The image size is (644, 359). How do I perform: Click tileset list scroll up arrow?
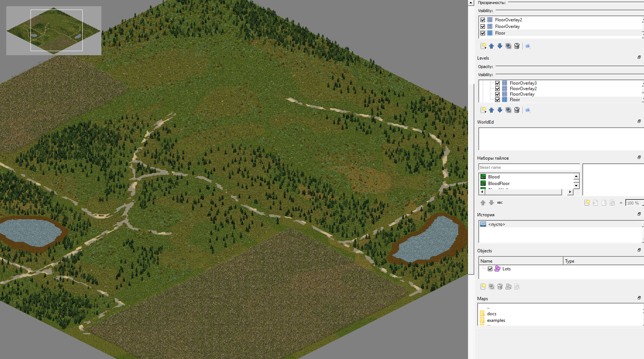pyautogui.click(x=576, y=177)
